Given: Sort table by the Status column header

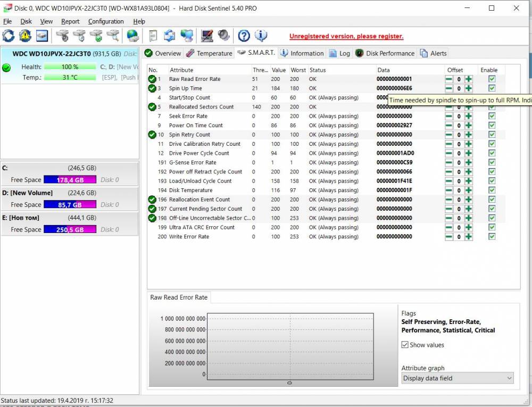Looking at the screenshot, I should click(x=342, y=70).
